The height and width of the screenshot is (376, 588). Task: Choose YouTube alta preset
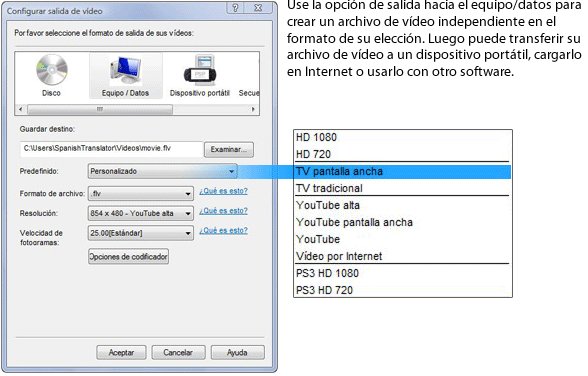[402, 205]
